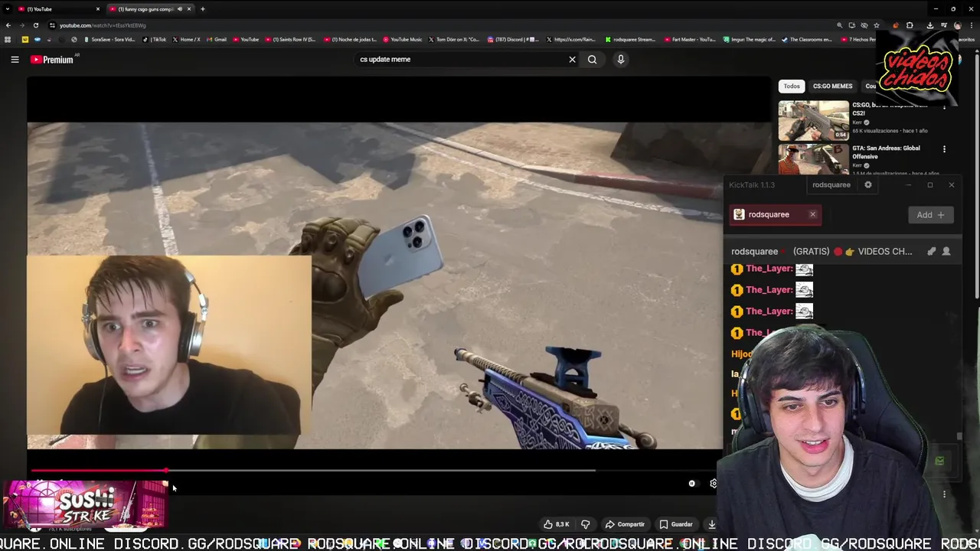Add a chatroom with the Add + button

coord(930,215)
